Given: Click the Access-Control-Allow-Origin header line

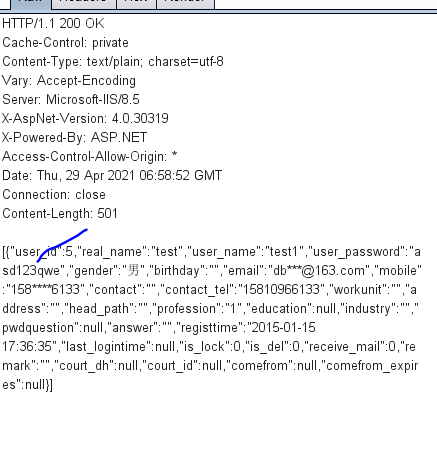Looking at the screenshot, I should [x=89, y=157].
